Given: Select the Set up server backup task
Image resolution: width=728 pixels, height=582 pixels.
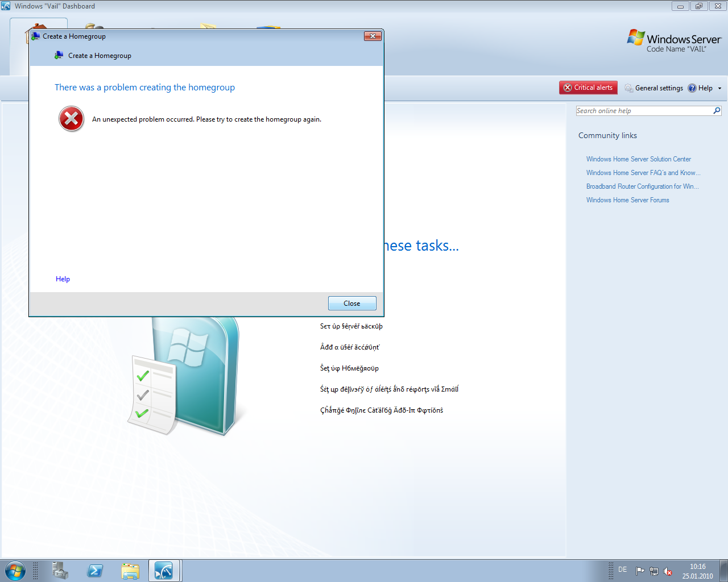Looking at the screenshot, I should tap(351, 326).
